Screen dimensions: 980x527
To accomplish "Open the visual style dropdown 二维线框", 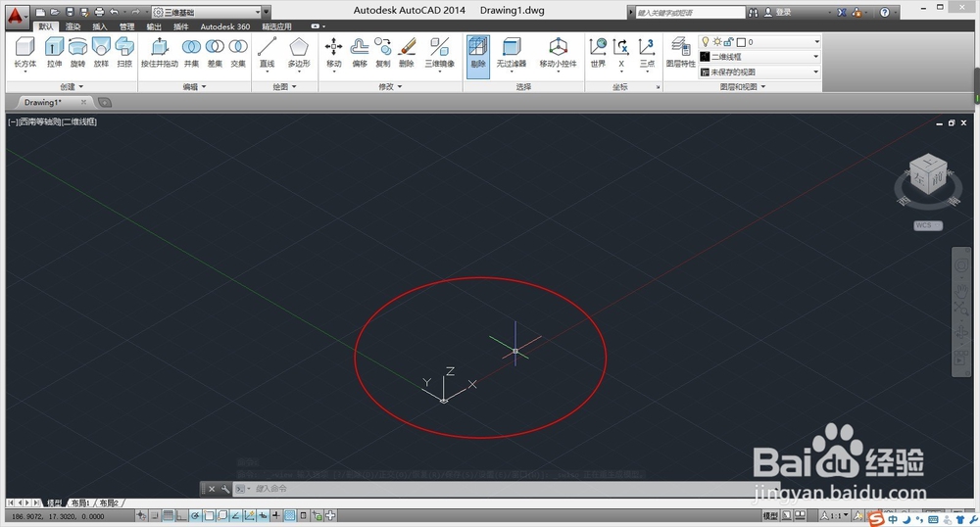I will [759, 57].
